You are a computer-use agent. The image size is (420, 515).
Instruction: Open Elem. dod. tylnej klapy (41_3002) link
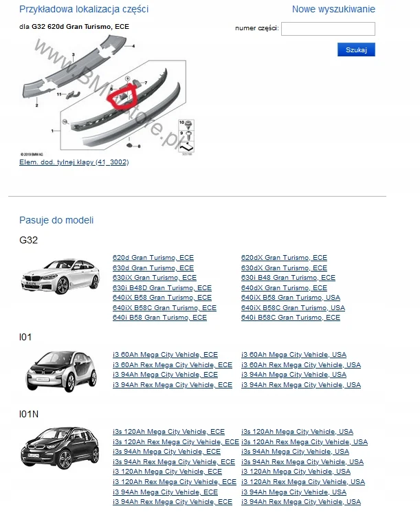point(74,162)
